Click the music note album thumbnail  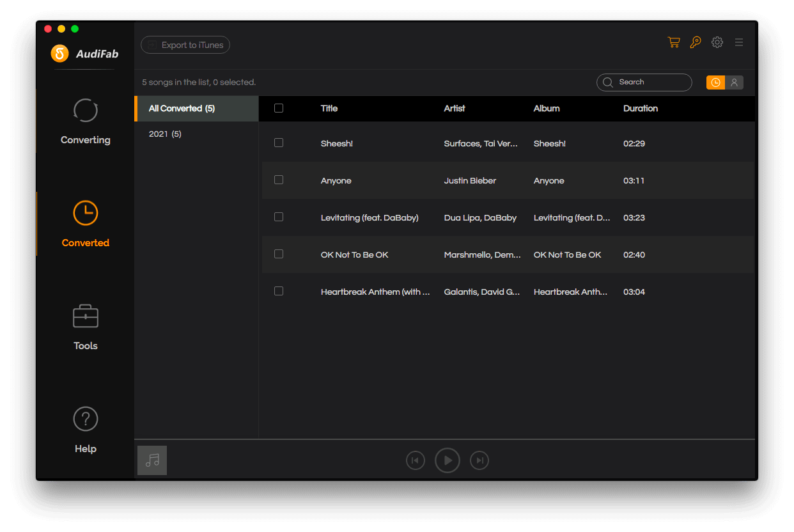[x=152, y=460]
